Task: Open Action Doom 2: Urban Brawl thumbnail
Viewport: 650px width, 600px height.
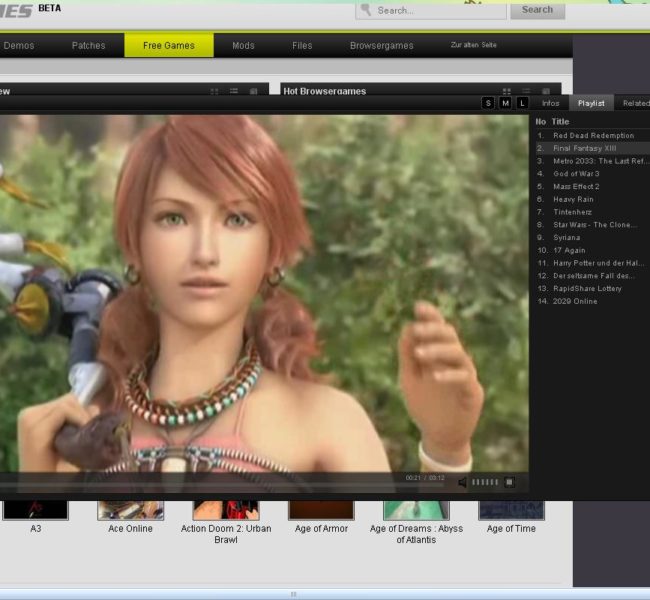Action: [226, 510]
